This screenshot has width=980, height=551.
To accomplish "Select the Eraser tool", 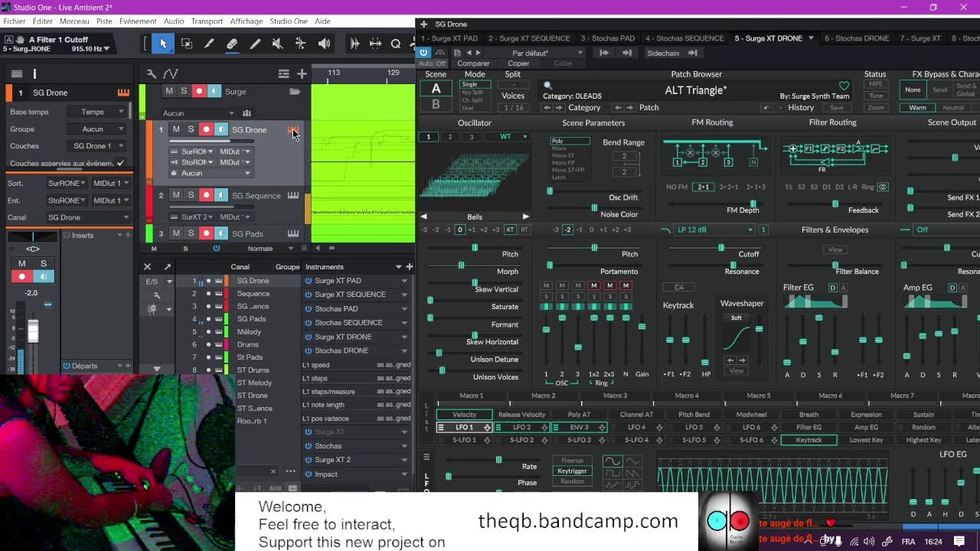I will click(x=232, y=44).
